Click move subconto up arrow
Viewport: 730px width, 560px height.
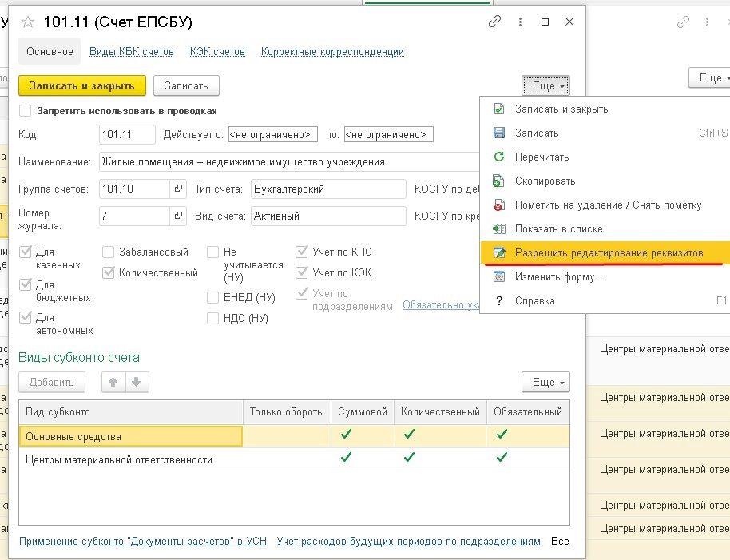click(113, 382)
